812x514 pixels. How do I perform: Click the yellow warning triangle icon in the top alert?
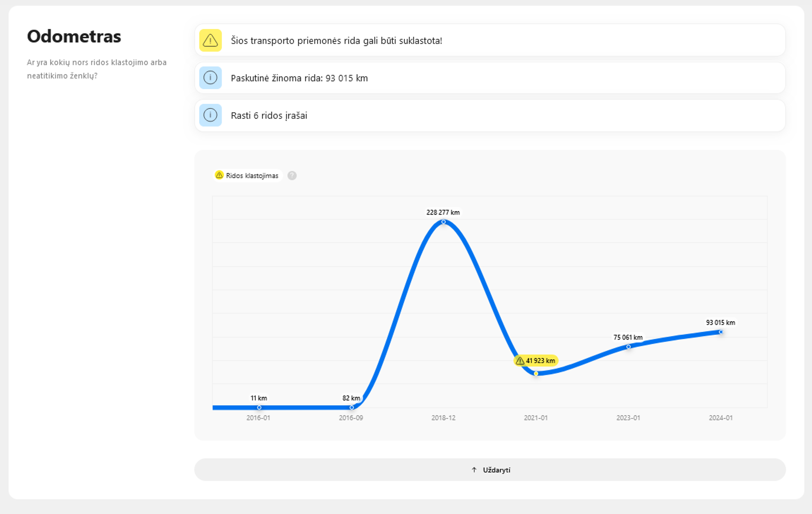click(210, 40)
